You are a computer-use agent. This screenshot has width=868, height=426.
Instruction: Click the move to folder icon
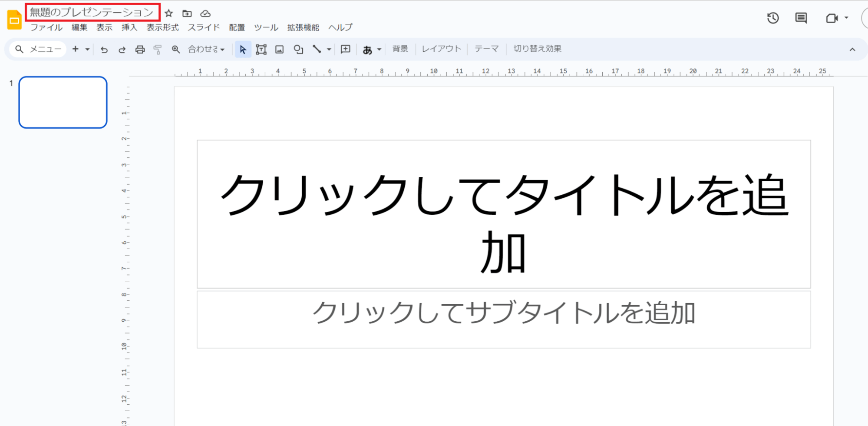tap(187, 13)
